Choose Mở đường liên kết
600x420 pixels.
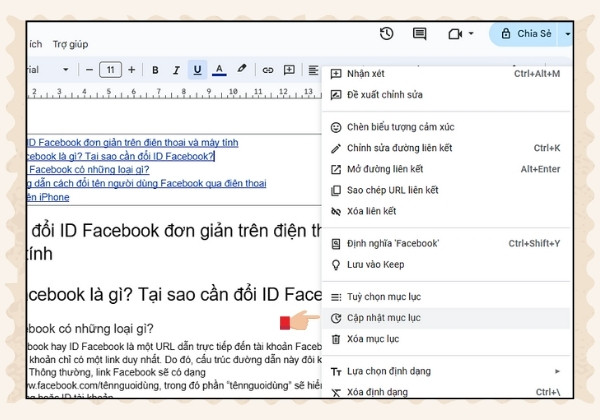[x=445, y=169]
